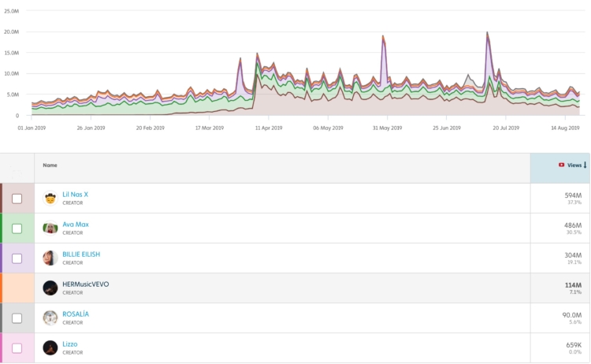Click ROSALÍA's profile avatar
The height and width of the screenshot is (364, 591).
[x=50, y=318]
